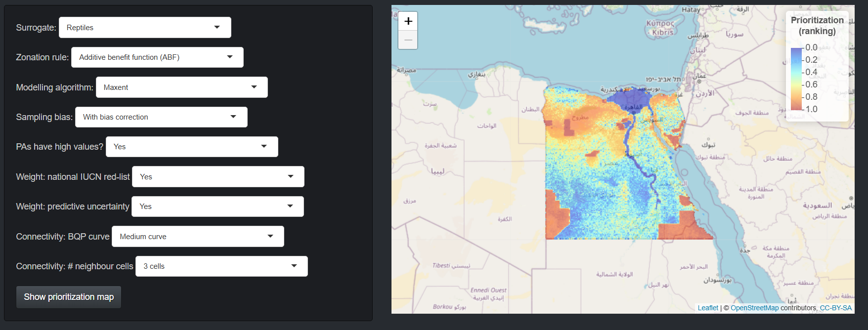Open the Sampling bias dropdown
This screenshot has width=868, height=330.
click(x=161, y=117)
